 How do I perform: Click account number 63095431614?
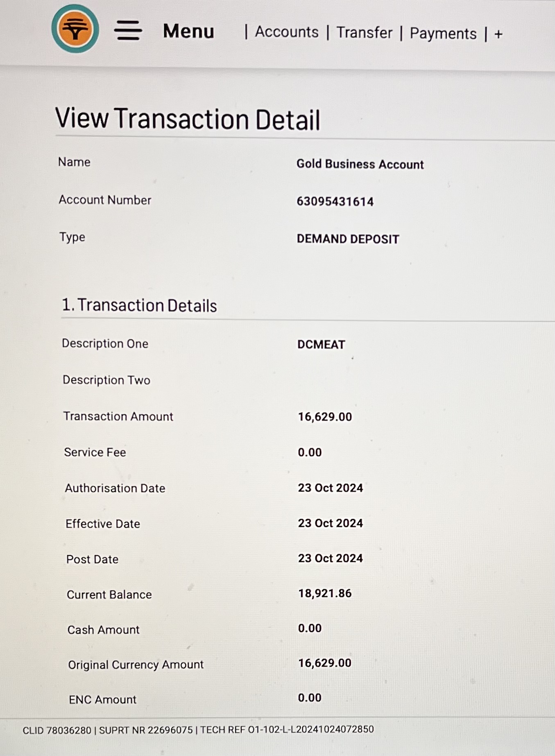click(x=335, y=201)
